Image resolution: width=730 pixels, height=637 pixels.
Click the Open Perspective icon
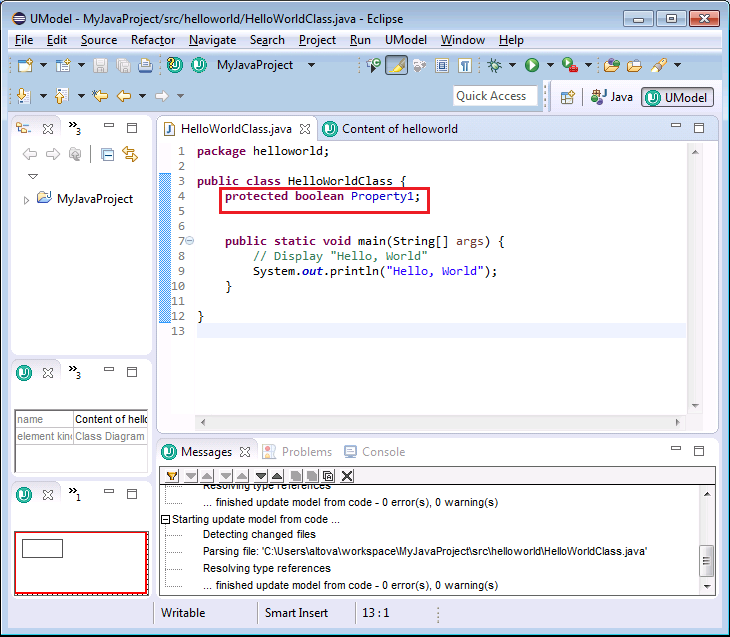(567, 97)
